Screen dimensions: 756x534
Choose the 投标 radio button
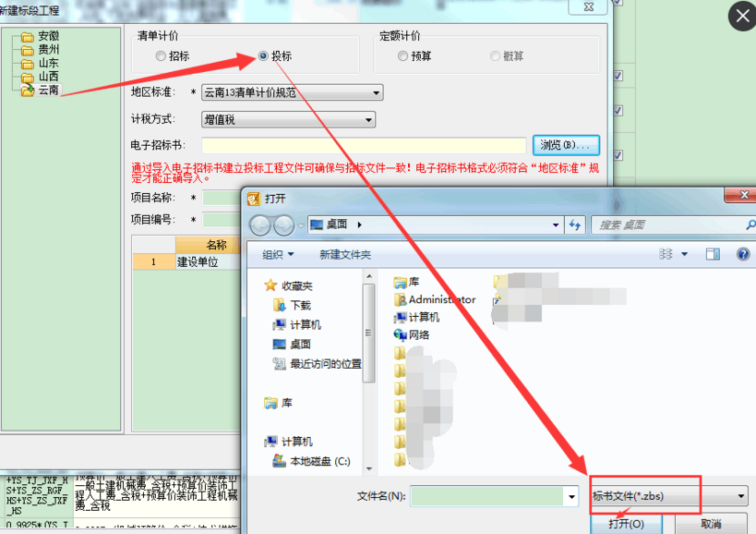(x=275, y=56)
